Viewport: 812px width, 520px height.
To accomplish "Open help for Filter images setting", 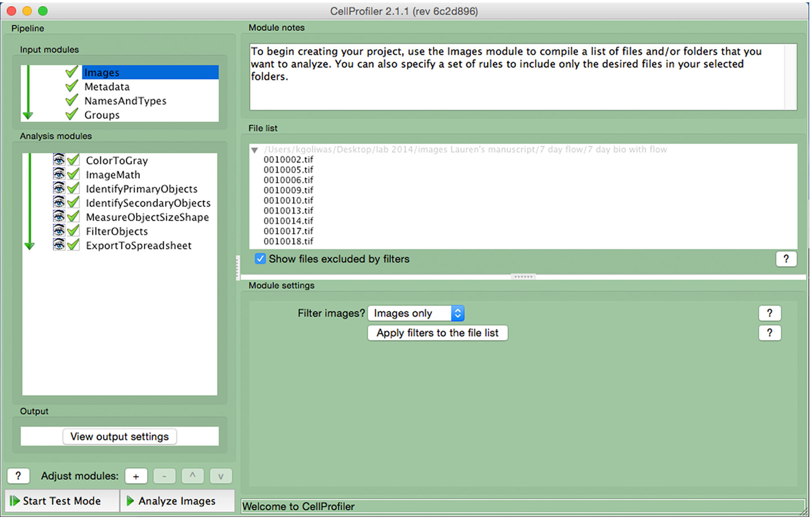I will point(770,313).
